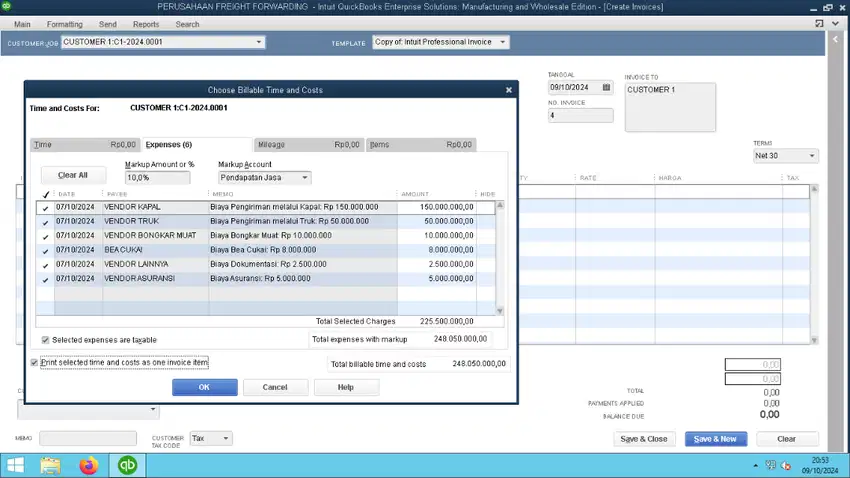Launch File Explorer from taskbar

pos(50,466)
